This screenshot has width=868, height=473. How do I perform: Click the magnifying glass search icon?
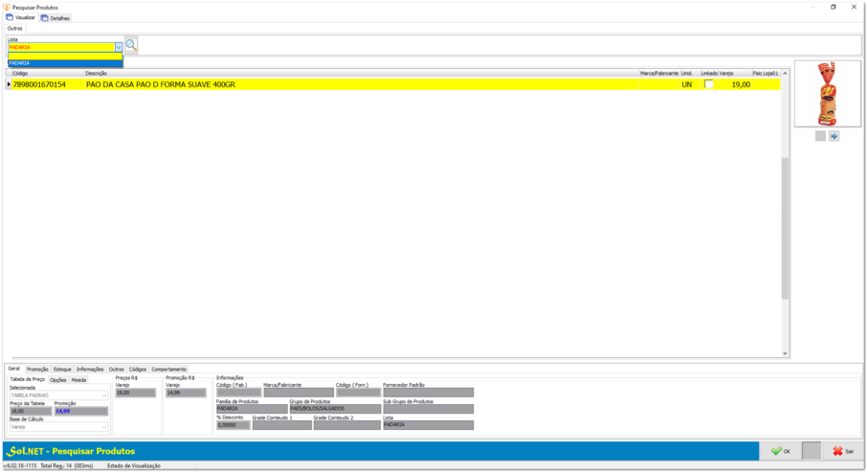(131, 45)
